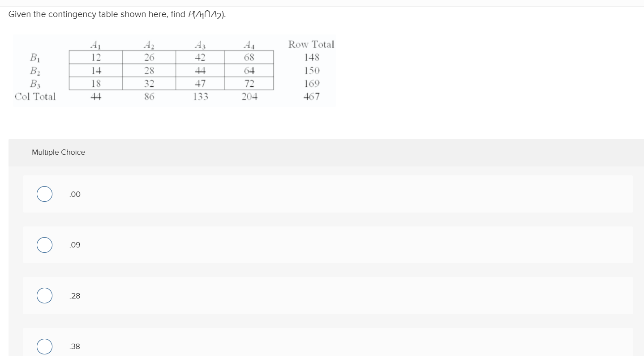The image size is (644, 362).
Task: Click the Multiple Choice section header
Action: 58,152
